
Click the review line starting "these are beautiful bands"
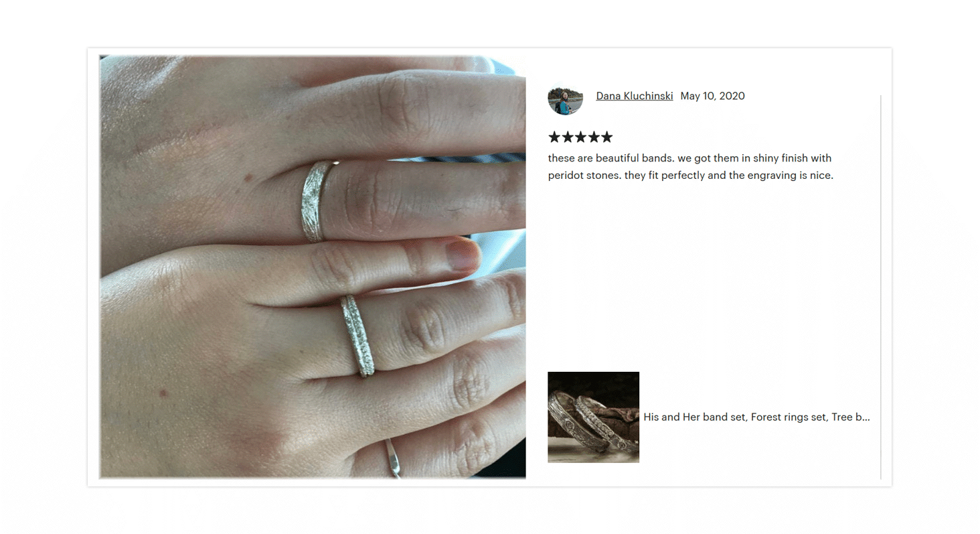tap(689, 158)
